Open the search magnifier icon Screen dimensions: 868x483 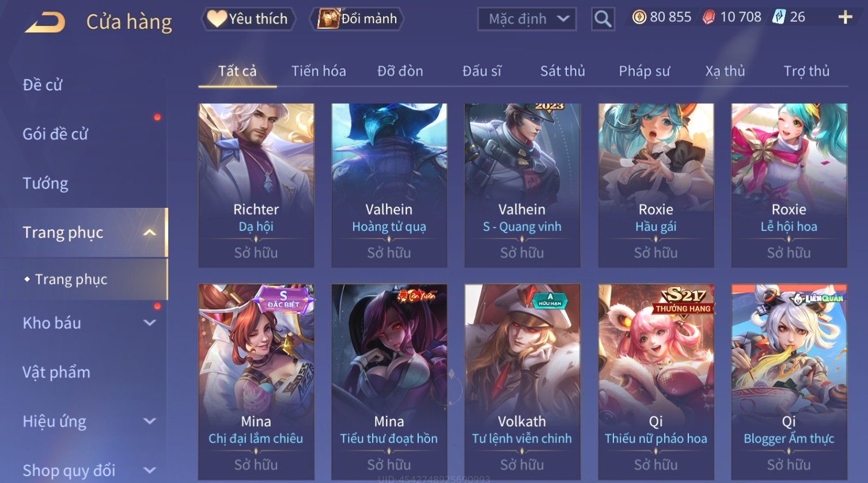tap(602, 19)
